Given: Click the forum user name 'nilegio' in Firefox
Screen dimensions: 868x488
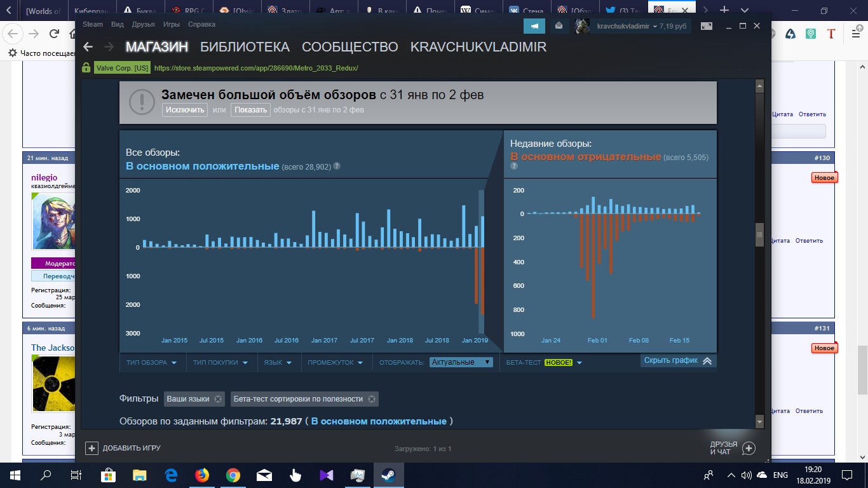Looking at the screenshot, I should [44, 178].
